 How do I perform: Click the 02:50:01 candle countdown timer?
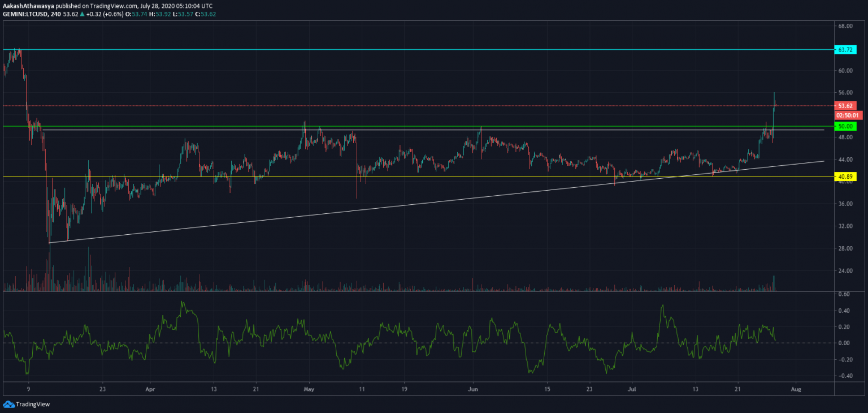(848, 115)
